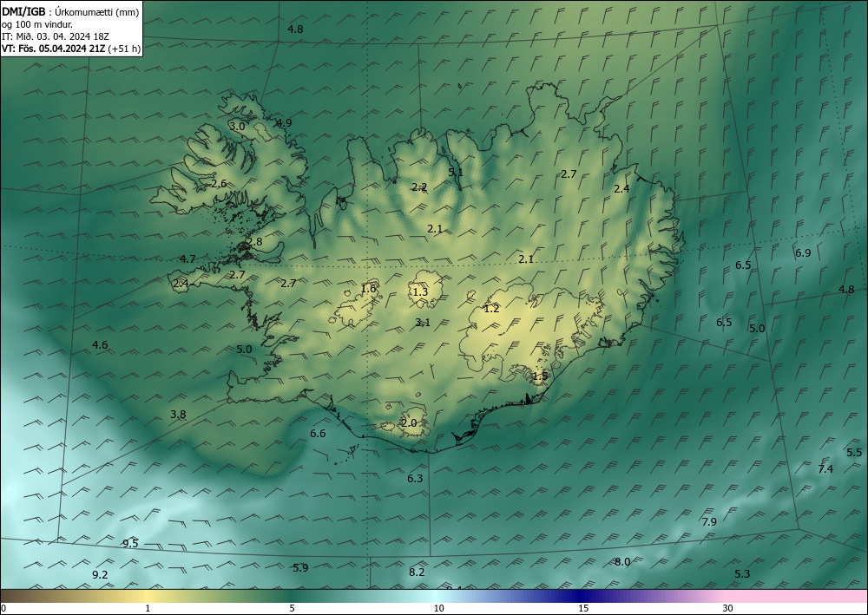This screenshot has height=615, width=868.
Task: Click the 9.5 value in the southwest sea
Action: [x=130, y=544]
